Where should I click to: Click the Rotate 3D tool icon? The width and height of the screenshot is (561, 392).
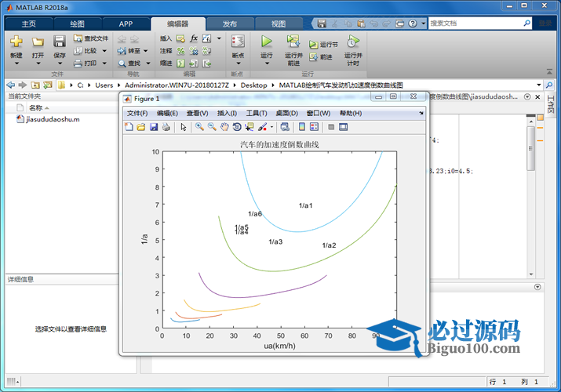tap(237, 127)
